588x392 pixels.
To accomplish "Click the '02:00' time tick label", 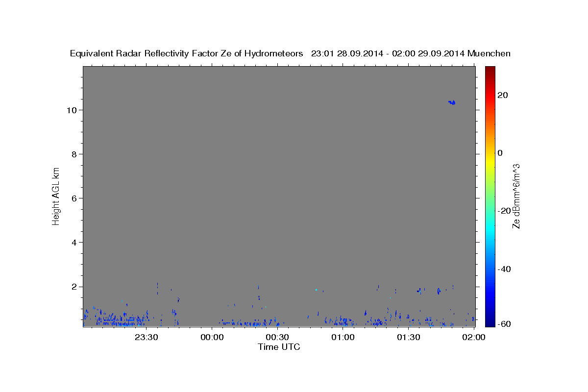I will pos(474,337).
